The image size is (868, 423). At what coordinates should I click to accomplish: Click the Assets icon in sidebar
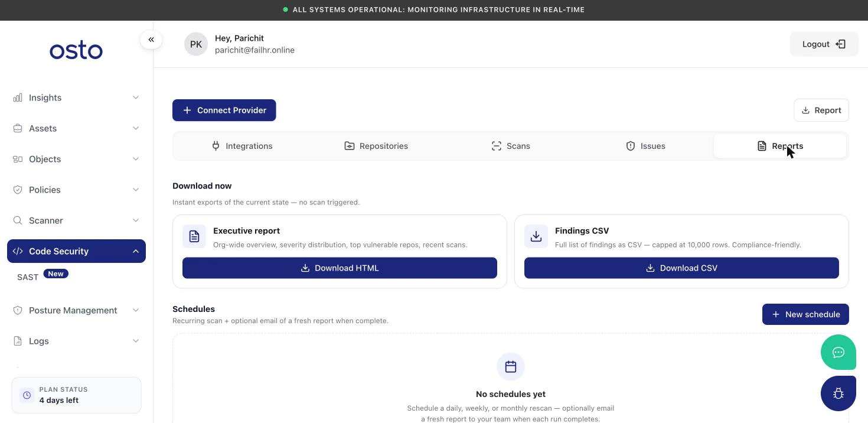tap(18, 128)
